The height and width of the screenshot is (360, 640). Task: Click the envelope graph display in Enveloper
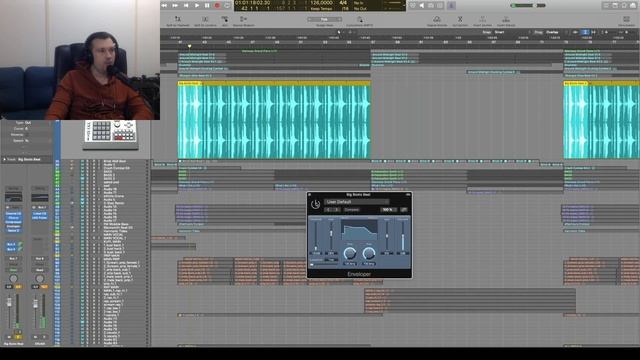coord(359,231)
